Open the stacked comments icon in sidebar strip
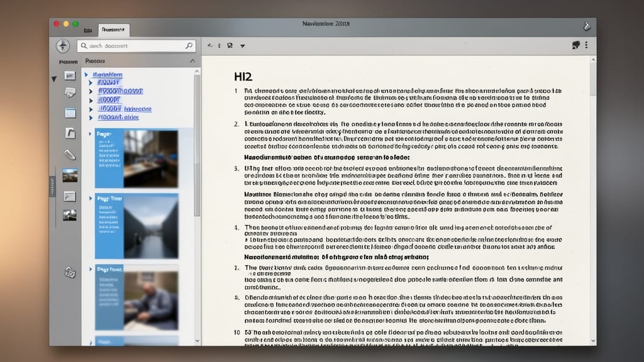Viewport: 644px width, 362px height. point(70,93)
